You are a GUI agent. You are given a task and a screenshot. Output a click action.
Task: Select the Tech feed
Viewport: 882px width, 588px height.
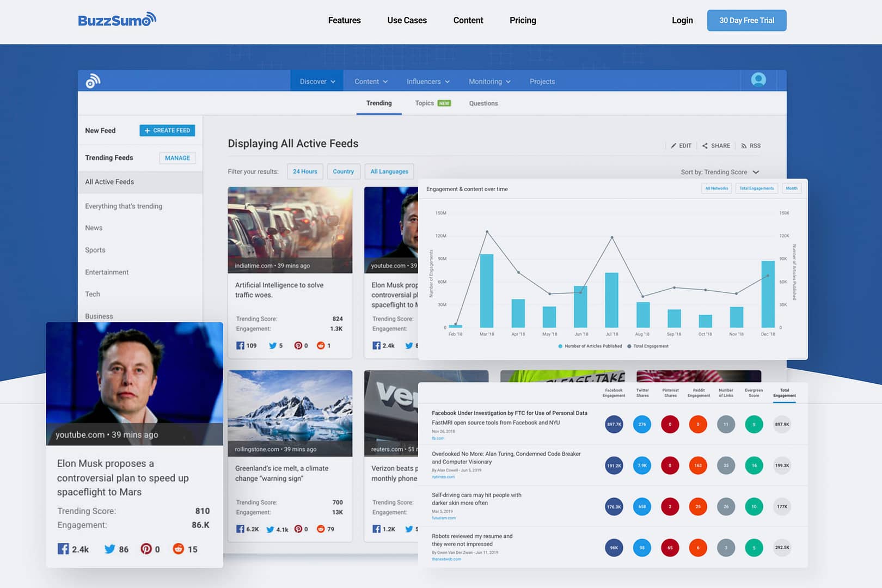(93, 294)
